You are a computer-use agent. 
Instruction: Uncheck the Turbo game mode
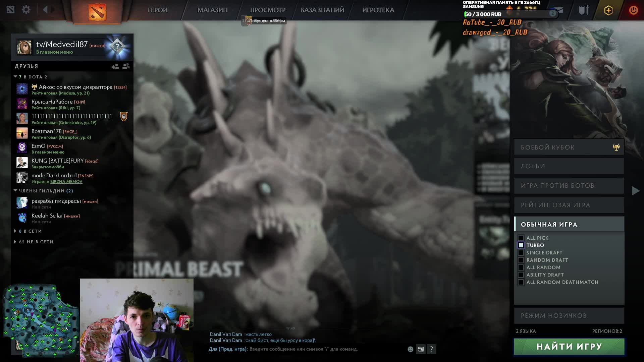point(521,245)
